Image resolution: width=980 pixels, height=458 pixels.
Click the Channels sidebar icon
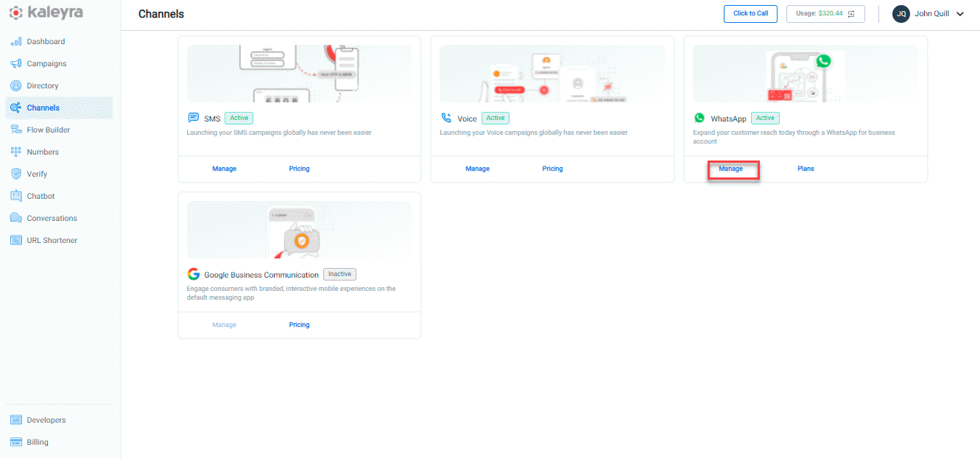point(15,108)
